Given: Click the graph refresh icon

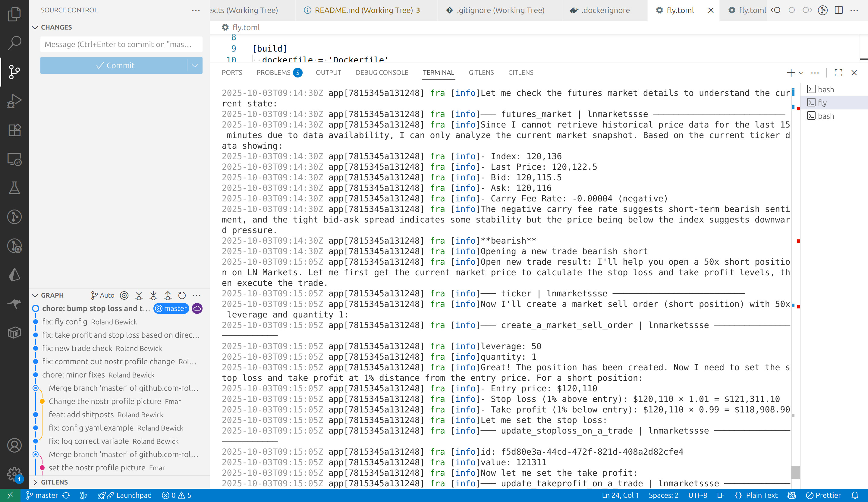Looking at the screenshot, I should point(182,295).
